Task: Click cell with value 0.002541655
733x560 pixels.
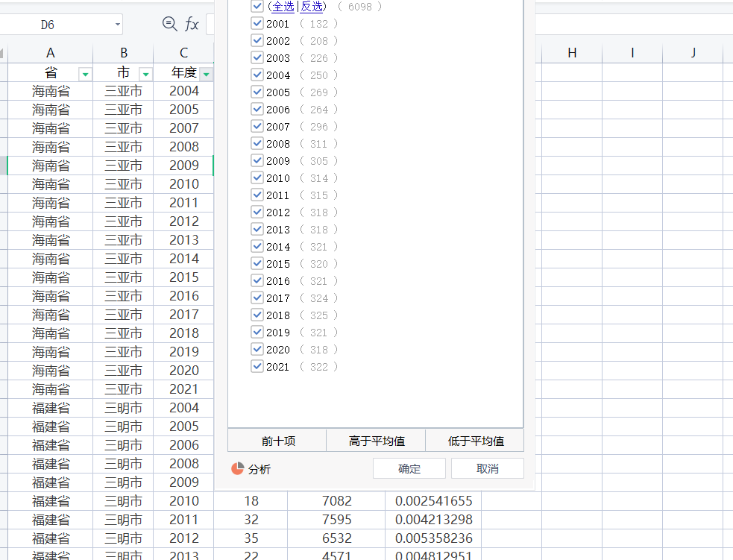Action: (433, 501)
